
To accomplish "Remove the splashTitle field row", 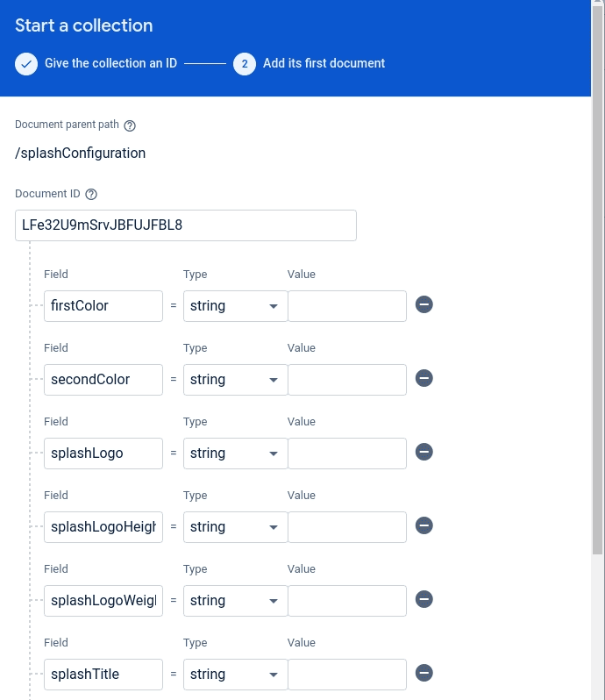I will [424, 674].
